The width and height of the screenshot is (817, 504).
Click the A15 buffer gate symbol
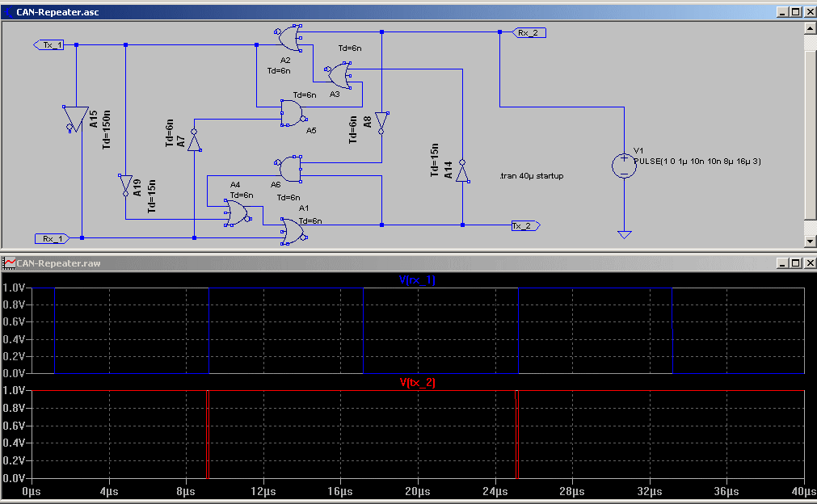(75, 120)
